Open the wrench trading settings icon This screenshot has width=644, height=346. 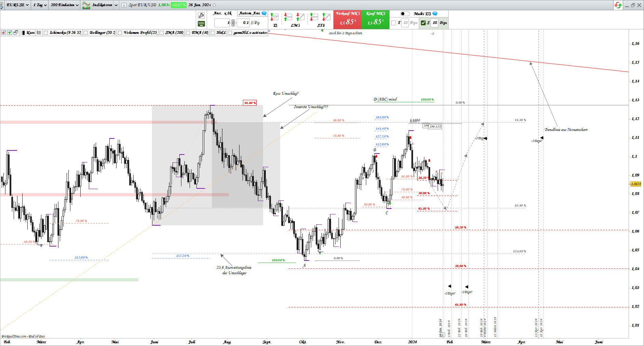click(x=201, y=15)
